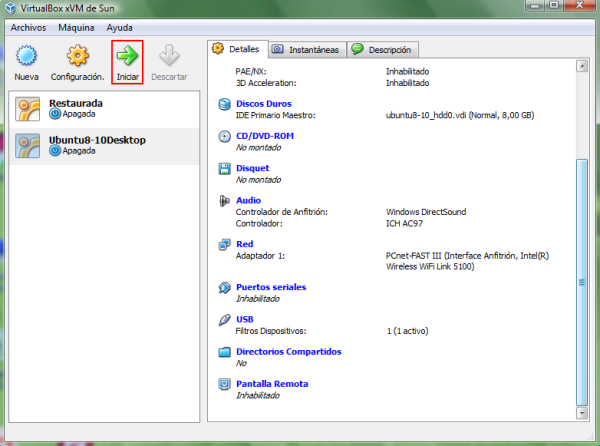Click the Nueva new machine icon
This screenshot has height=446, width=600.
click(x=27, y=56)
